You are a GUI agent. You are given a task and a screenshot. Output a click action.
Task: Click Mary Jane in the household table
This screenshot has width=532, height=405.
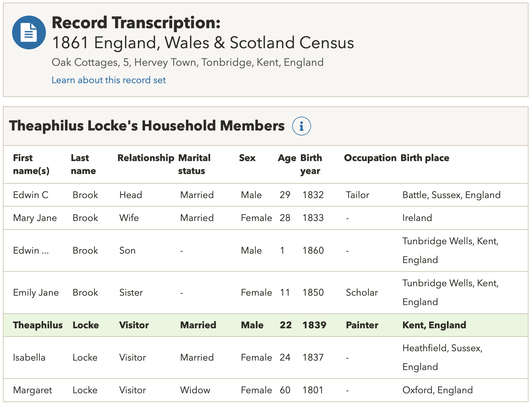[x=35, y=218]
